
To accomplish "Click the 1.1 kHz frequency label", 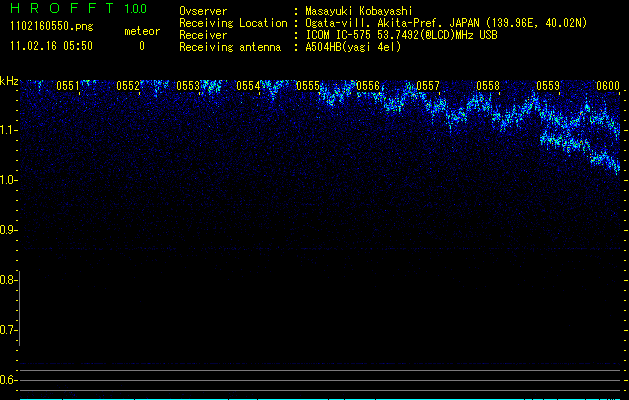I will coord(7,130).
